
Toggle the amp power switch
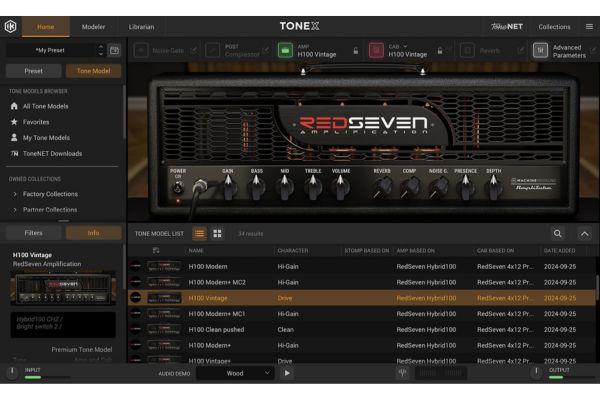[x=178, y=187]
